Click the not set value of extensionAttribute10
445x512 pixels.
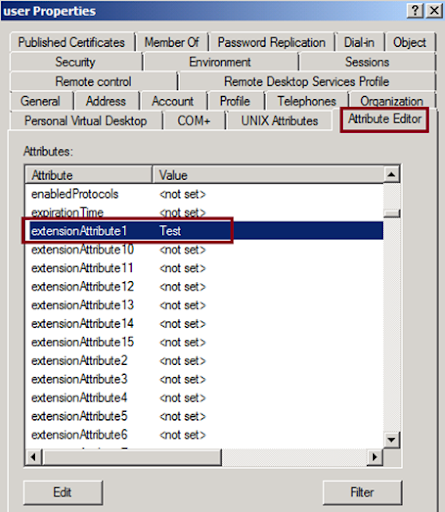coord(183,249)
